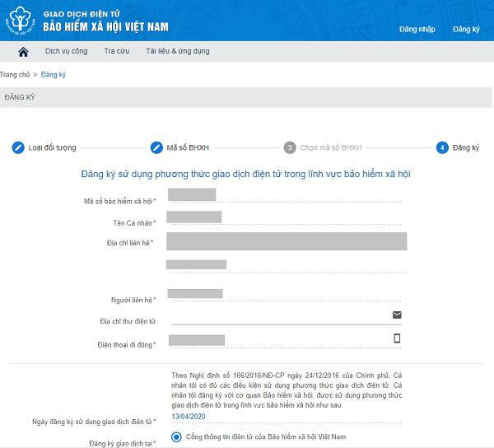Click the form title Đăng ký sử dụng phương thức
The width and height of the screenshot is (494, 448).
[x=245, y=174]
